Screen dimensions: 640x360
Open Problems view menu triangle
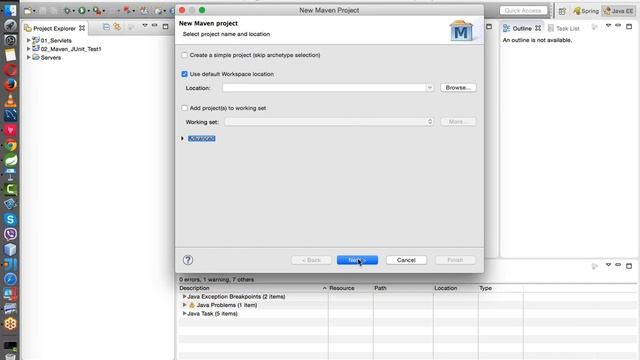pyautogui.click(x=608, y=265)
